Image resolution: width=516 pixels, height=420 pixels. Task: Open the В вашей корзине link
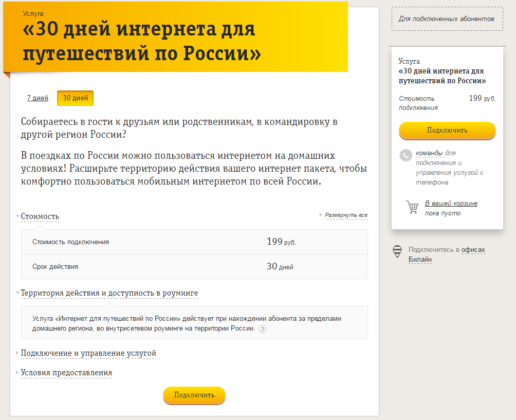(x=451, y=204)
